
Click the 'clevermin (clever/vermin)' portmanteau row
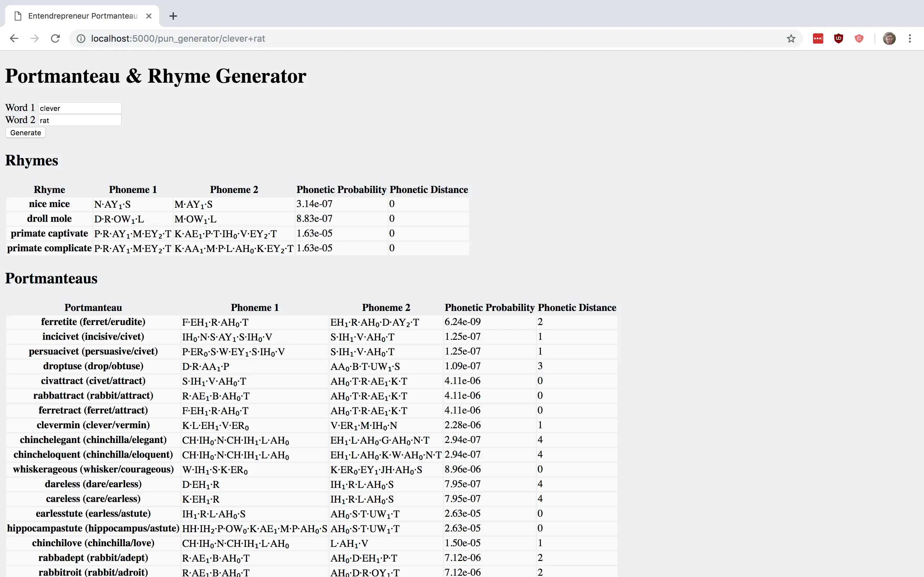93,425
